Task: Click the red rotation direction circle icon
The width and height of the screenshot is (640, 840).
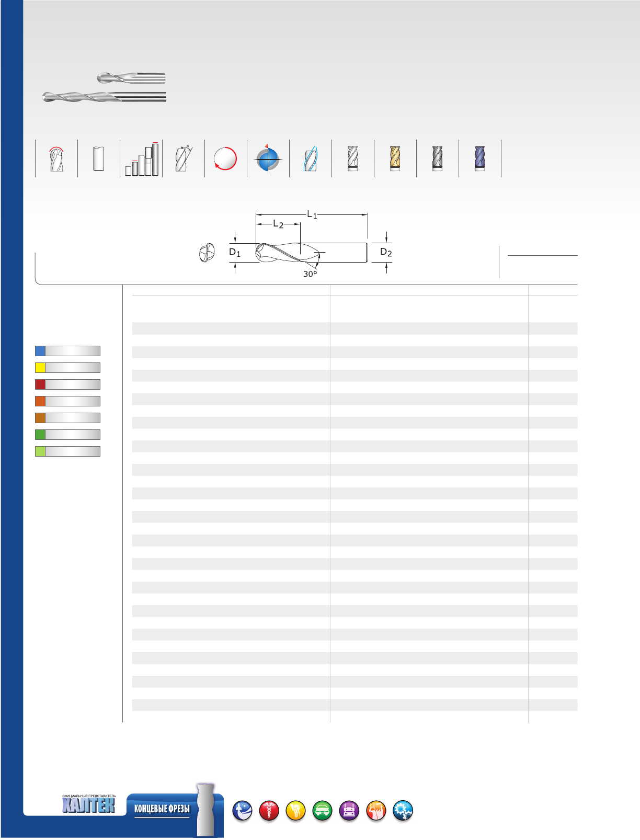Action: [225, 158]
